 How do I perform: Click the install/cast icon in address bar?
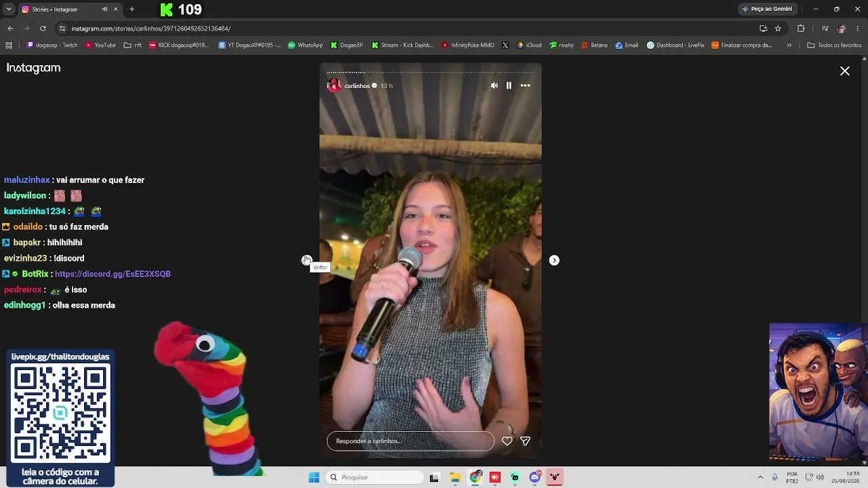click(764, 28)
